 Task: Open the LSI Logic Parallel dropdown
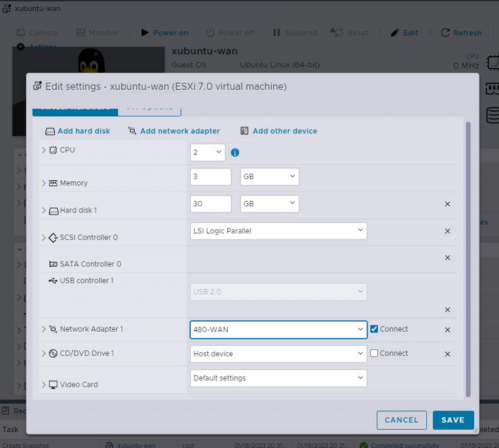coord(278,231)
